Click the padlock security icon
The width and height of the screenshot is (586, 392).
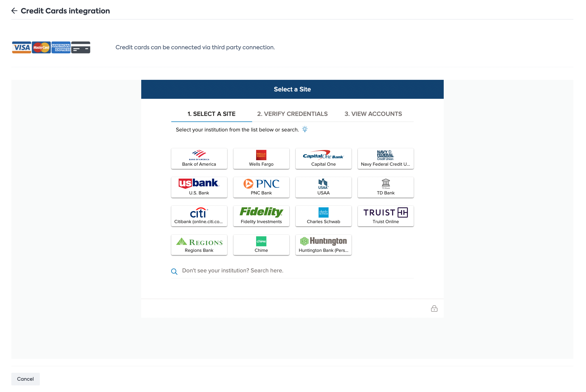(x=434, y=308)
